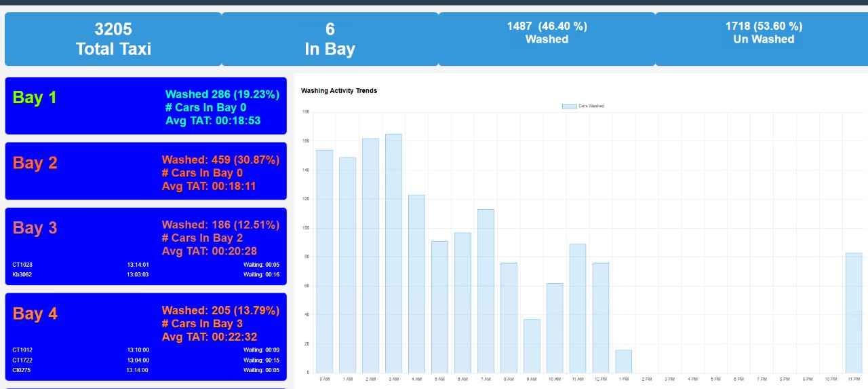The image size is (868, 389).
Task: Click the Bay 4 heading
Action: [35, 314]
